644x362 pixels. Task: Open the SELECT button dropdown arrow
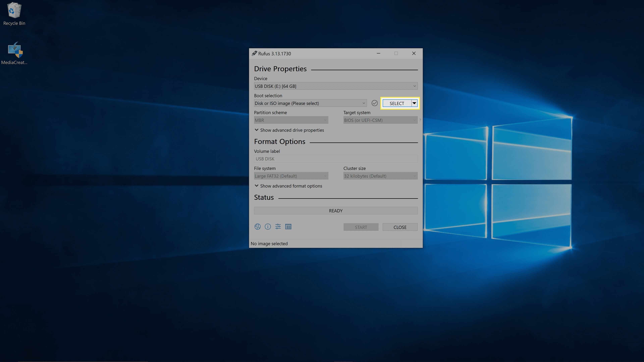415,103
